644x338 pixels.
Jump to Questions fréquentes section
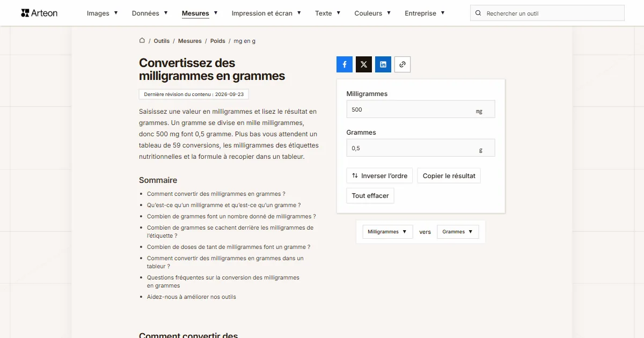pos(223,281)
